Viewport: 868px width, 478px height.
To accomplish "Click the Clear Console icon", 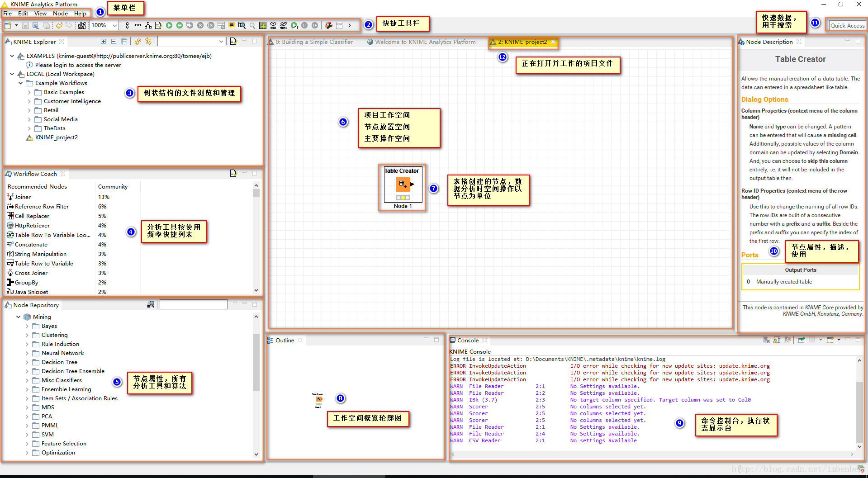I will pos(766,340).
